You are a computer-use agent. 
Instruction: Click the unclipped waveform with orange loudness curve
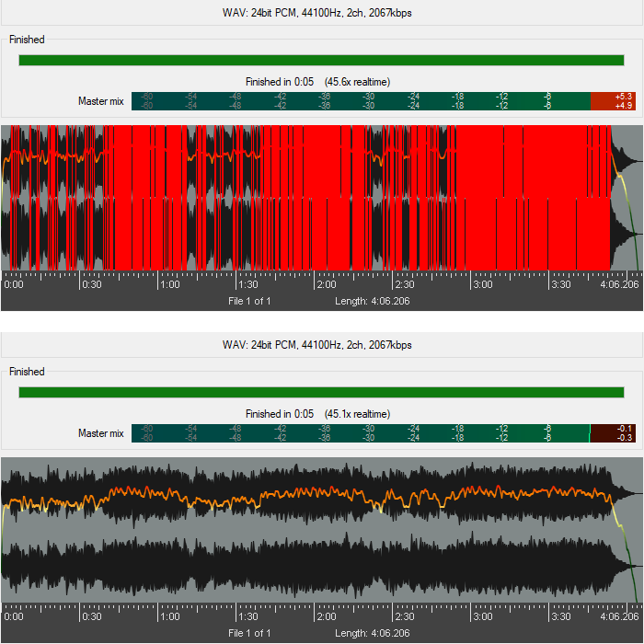point(322,530)
